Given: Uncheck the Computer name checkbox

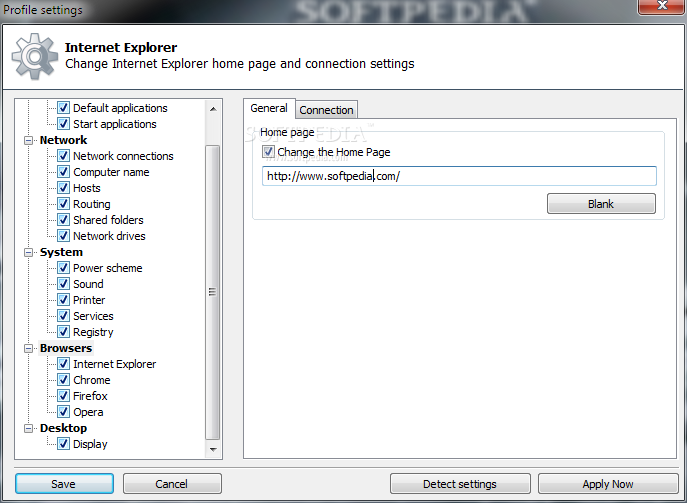Looking at the screenshot, I should click(x=64, y=172).
